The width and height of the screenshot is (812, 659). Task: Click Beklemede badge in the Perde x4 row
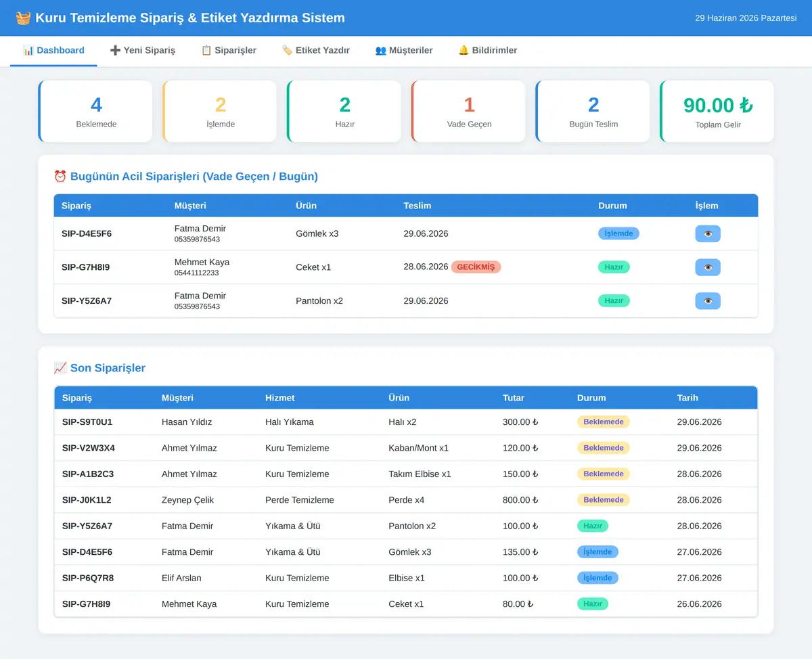[x=604, y=500]
